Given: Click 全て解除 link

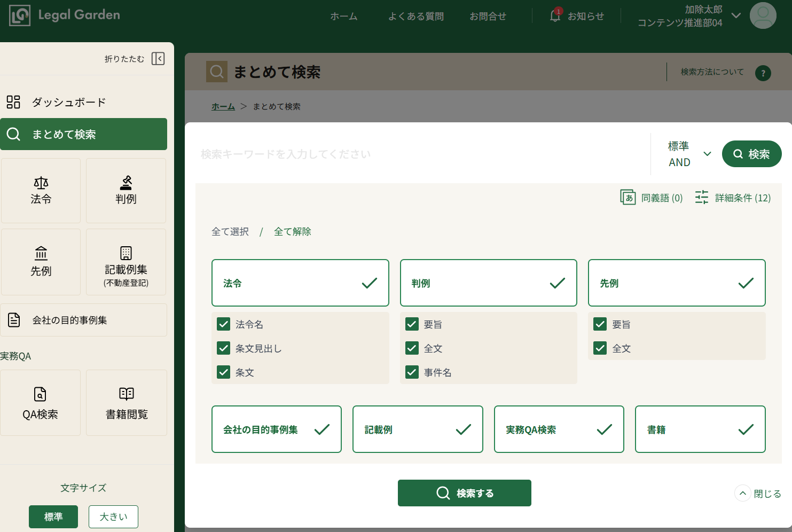Looking at the screenshot, I should 293,231.
